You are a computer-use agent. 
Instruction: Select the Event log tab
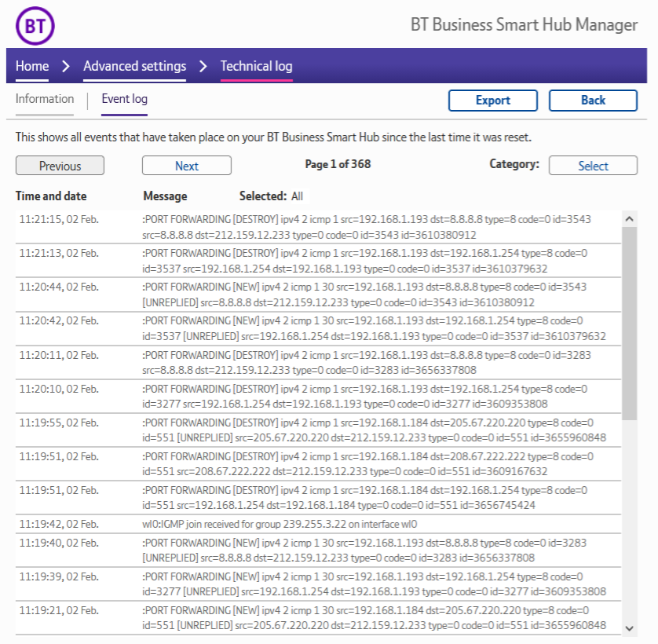[124, 99]
